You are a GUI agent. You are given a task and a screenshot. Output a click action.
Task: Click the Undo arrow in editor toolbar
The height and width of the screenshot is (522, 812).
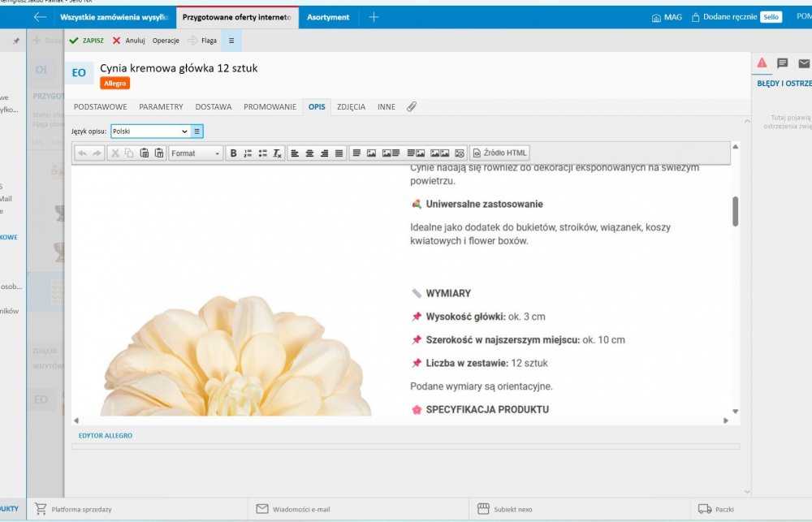[82, 153]
